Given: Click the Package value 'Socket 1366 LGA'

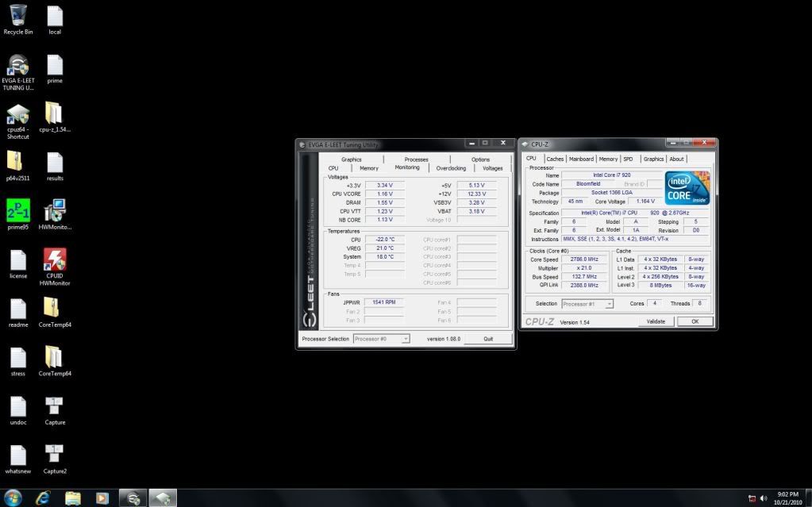Looking at the screenshot, I should (612, 193).
